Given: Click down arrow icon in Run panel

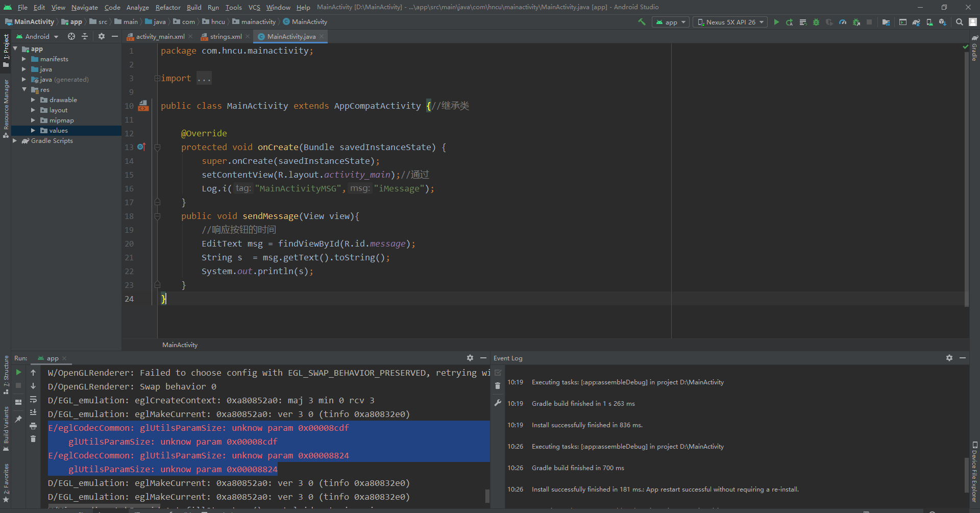Looking at the screenshot, I should click(33, 386).
